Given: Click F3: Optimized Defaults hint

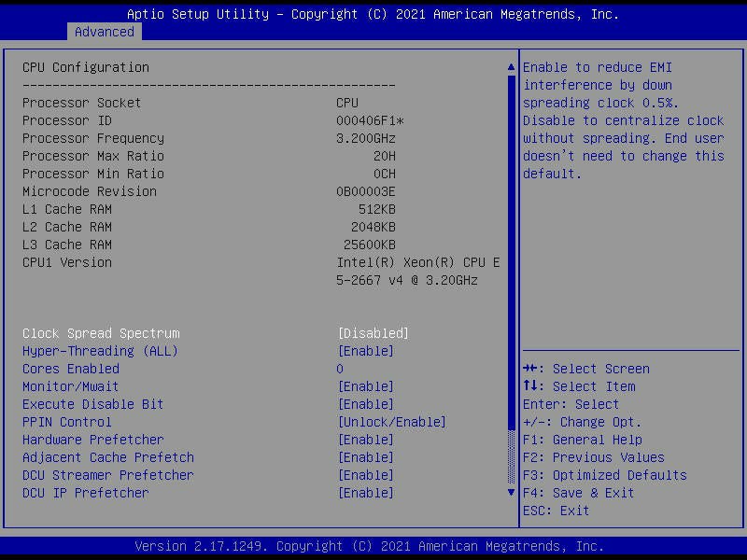Looking at the screenshot, I should pos(605,475).
